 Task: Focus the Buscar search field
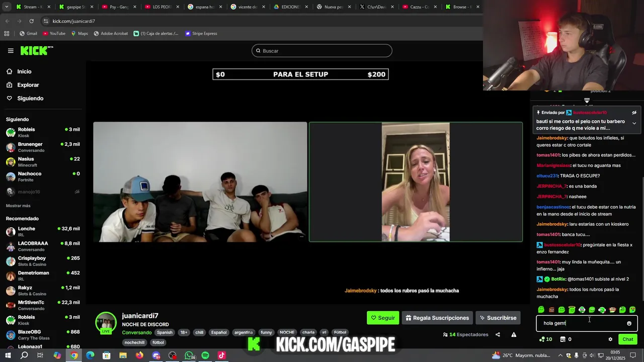tap(321, 51)
